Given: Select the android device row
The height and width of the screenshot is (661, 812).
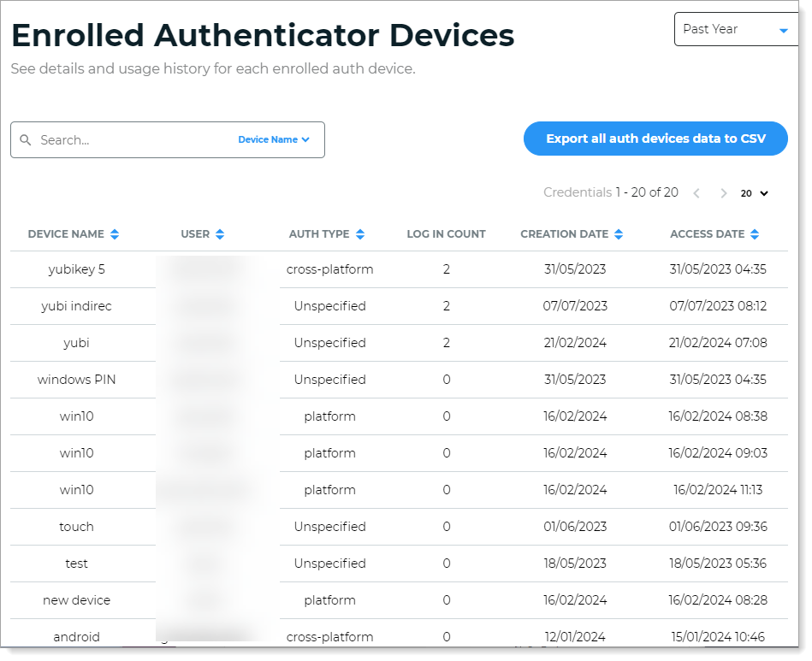Looking at the screenshot, I should tap(77, 636).
